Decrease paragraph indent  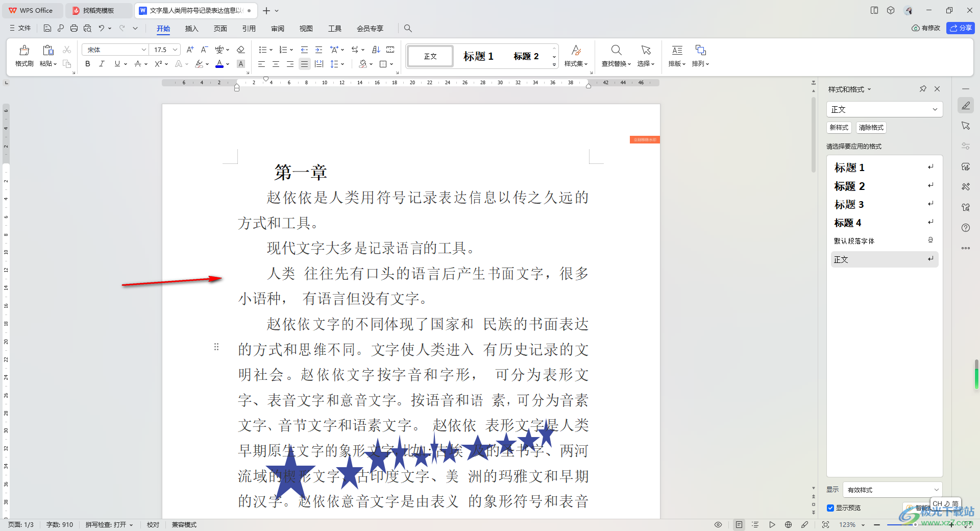[x=304, y=50]
